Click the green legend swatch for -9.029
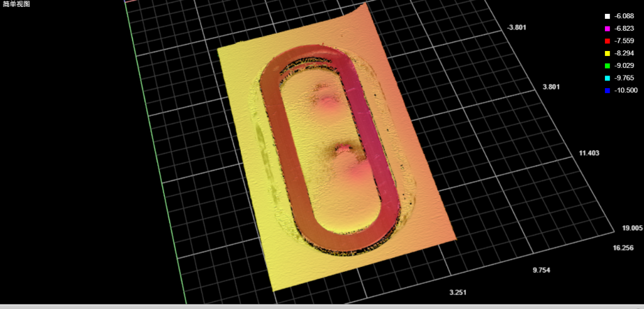Viewport: 644px width, 309px height. click(x=607, y=65)
